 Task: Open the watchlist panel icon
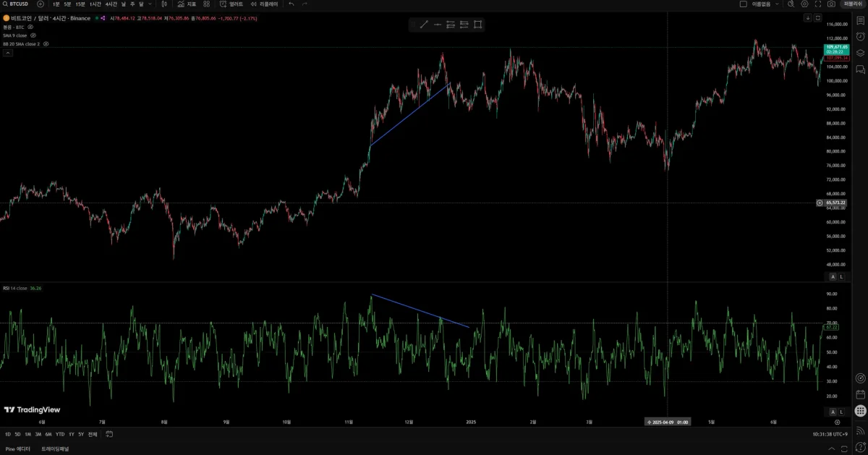coord(860,20)
